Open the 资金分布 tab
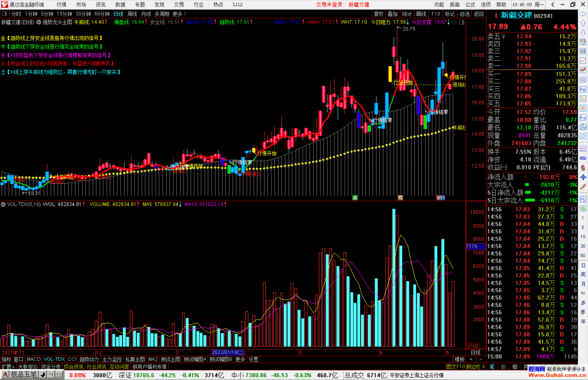The width and height of the screenshot is (588, 380). [x=51, y=367]
